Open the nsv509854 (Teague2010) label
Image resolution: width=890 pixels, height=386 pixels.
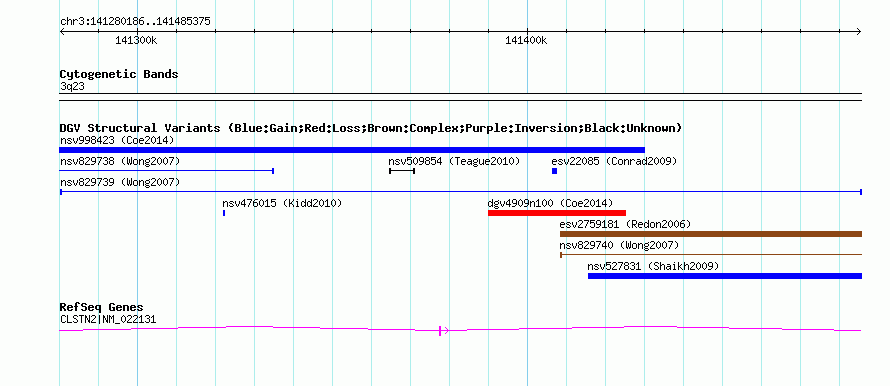[454, 162]
